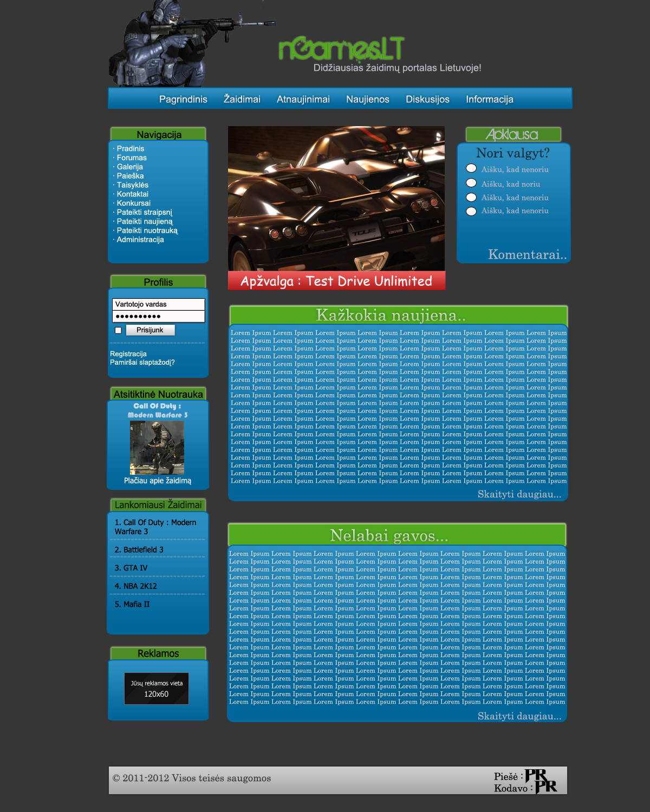Click the PR logo next to Kodavo
Viewport: 650px width, 812px height.
tap(546, 787)
